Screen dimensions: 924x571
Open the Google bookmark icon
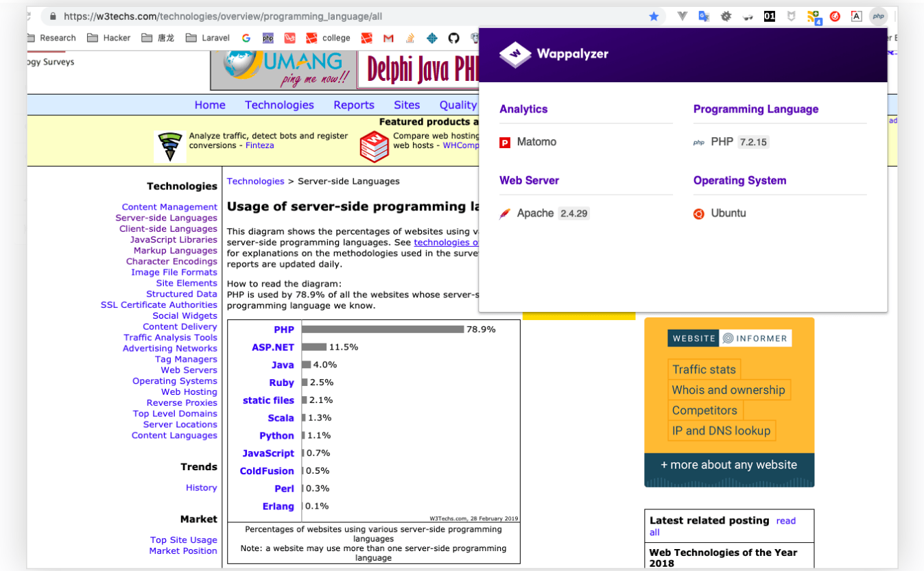(x=246, y=38)
